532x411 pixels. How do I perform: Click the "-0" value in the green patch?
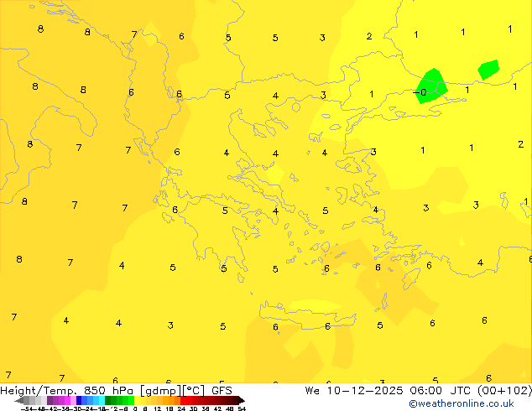[420, 92]
